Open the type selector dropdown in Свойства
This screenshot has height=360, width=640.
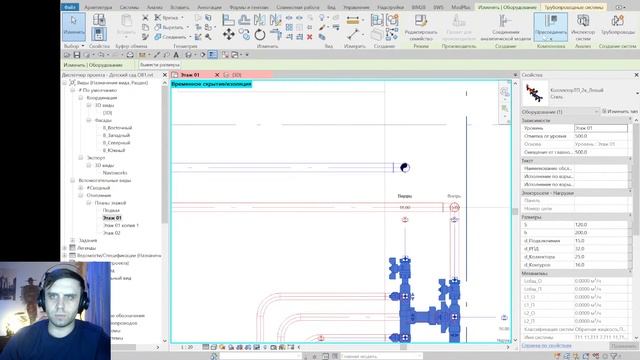(637, 93)
